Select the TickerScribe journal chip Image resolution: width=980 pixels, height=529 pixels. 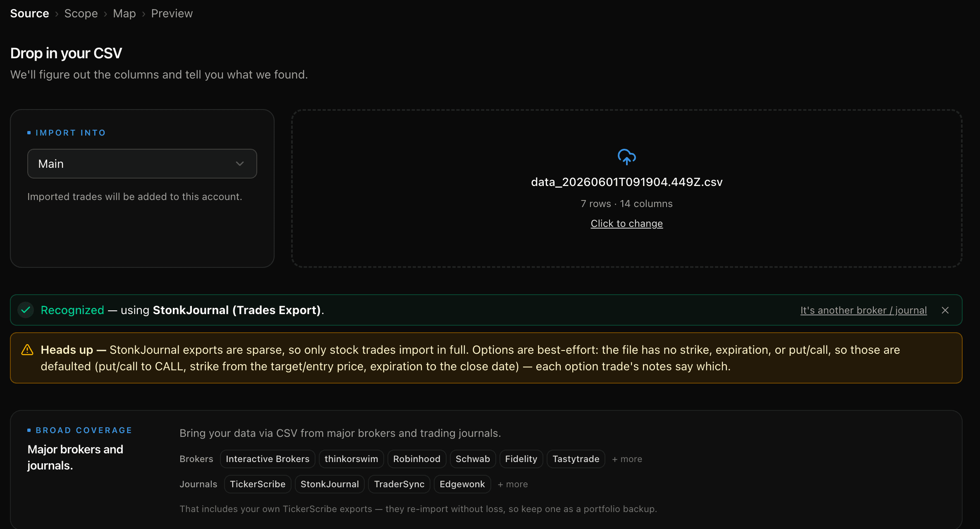click(258, 484)
